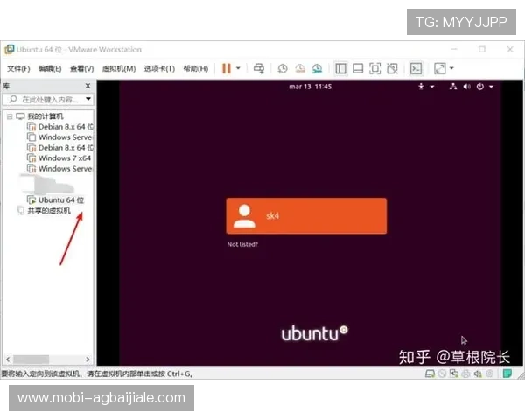Click the printer status bar icon

coord(465,374)
